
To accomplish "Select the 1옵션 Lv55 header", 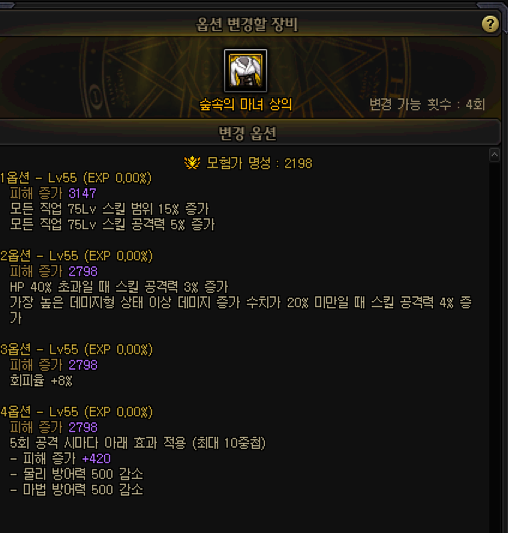I will pyautogui.click(x=76, y=178).
